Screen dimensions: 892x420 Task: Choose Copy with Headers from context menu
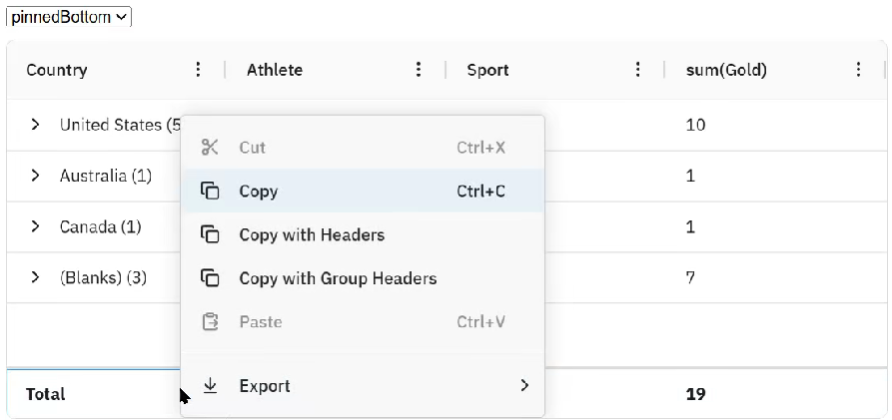(x=312, y=235)
